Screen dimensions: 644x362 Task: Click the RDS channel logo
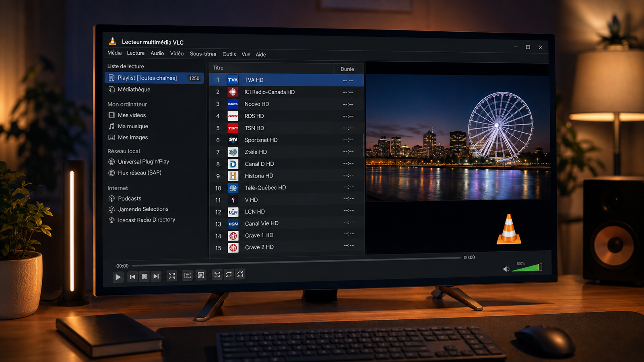233,116
